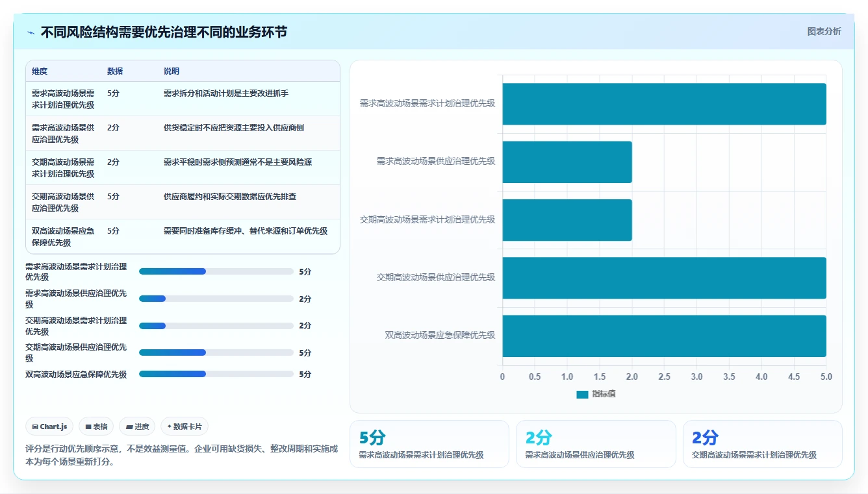
Task: Click the 5.0 tick on the chart x-axis
Action: coord(826,377)
